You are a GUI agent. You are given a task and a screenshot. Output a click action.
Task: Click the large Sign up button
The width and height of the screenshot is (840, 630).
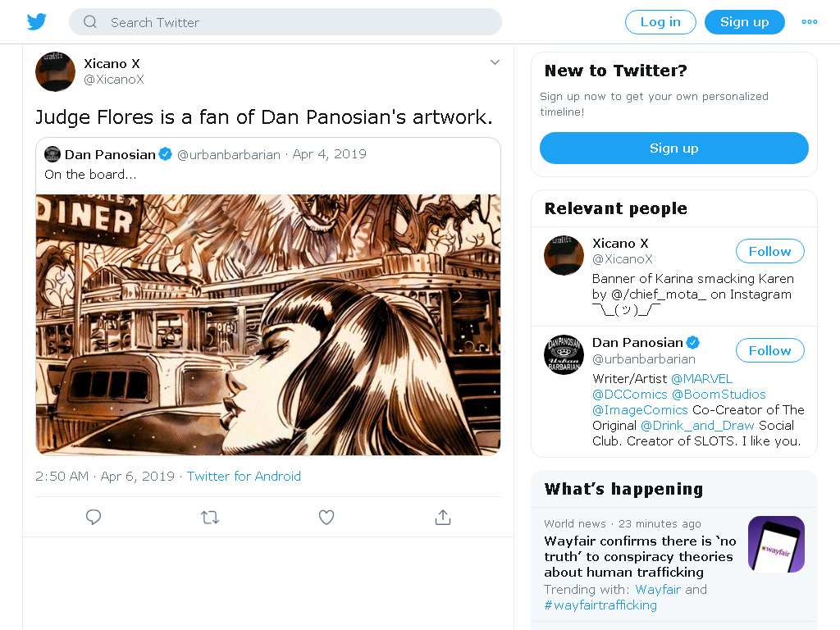click(x=674, y=148)
